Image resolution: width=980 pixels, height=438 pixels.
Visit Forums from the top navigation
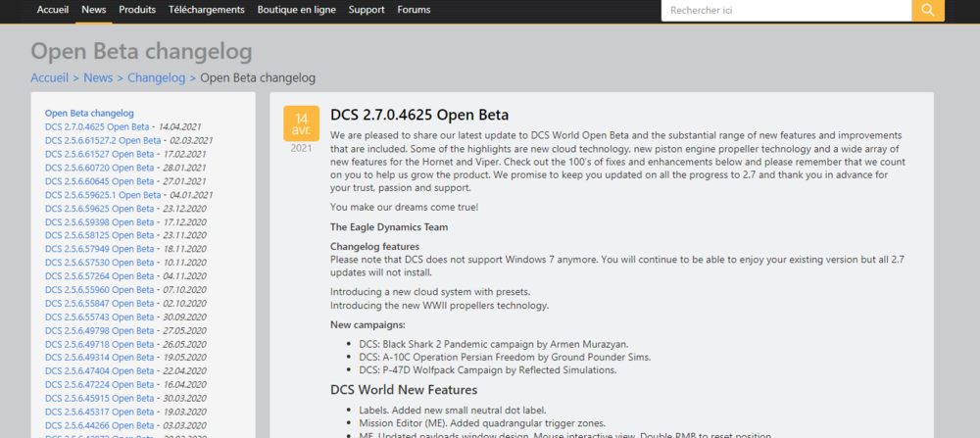pyautogui.click(x=414, y=10)
